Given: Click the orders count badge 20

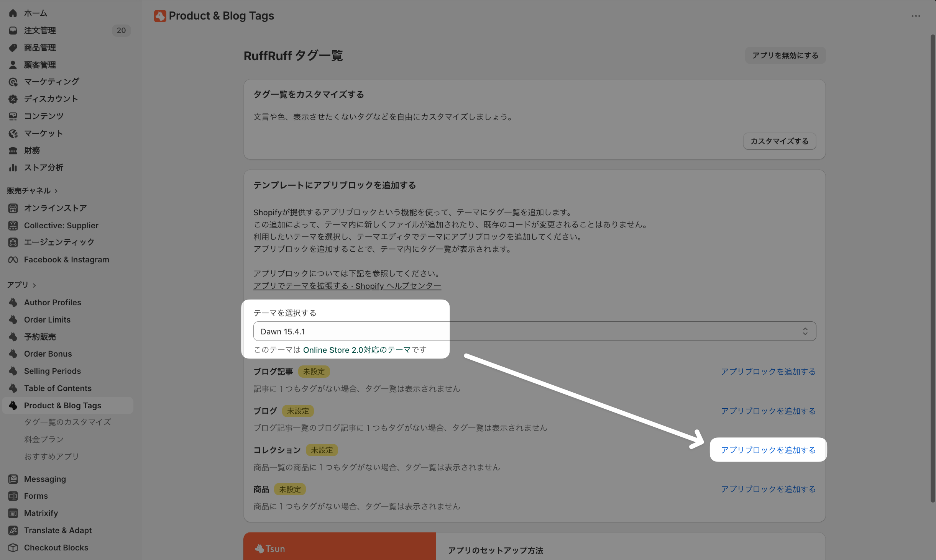Looking at the screenshot, I should pyautogui.click(x=121, y=30).
